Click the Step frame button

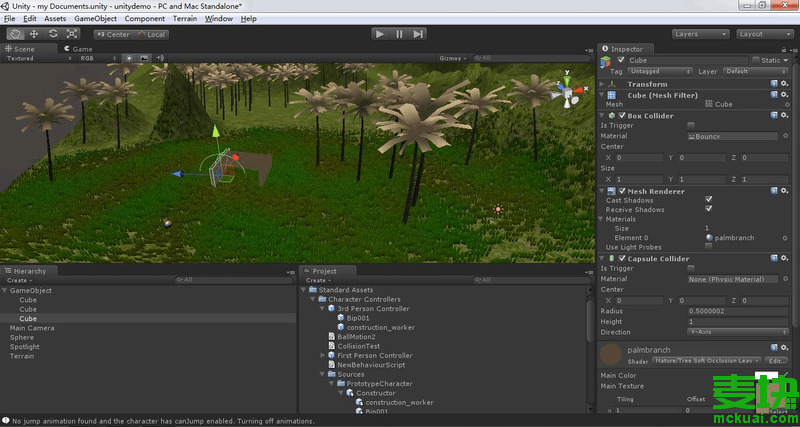[419, 34]
